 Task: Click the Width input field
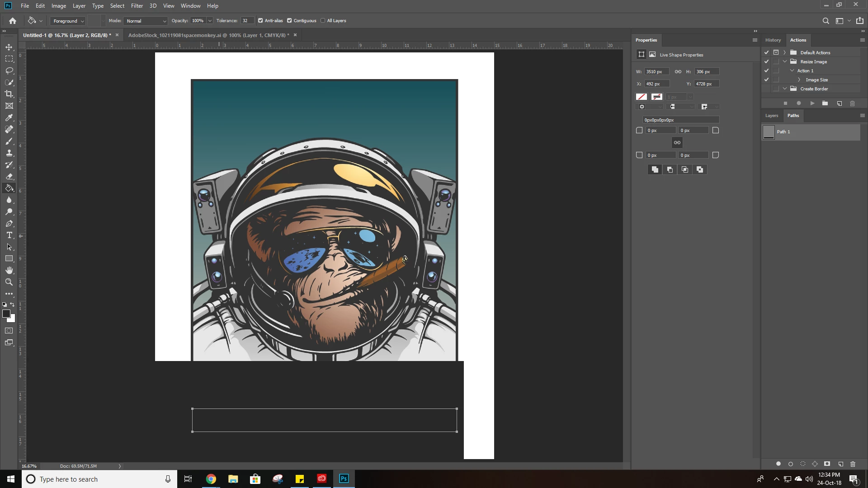pyautogui.click(x=656, y=71)
